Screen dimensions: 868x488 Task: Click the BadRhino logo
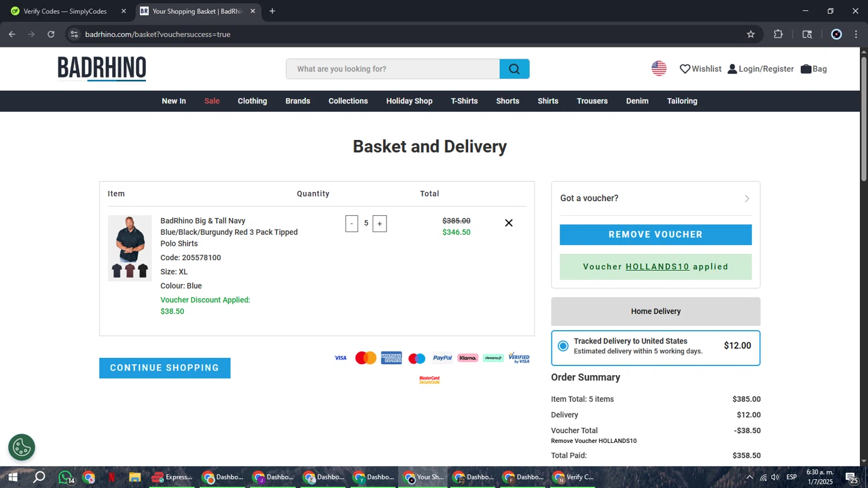click(x=102, y=68)
